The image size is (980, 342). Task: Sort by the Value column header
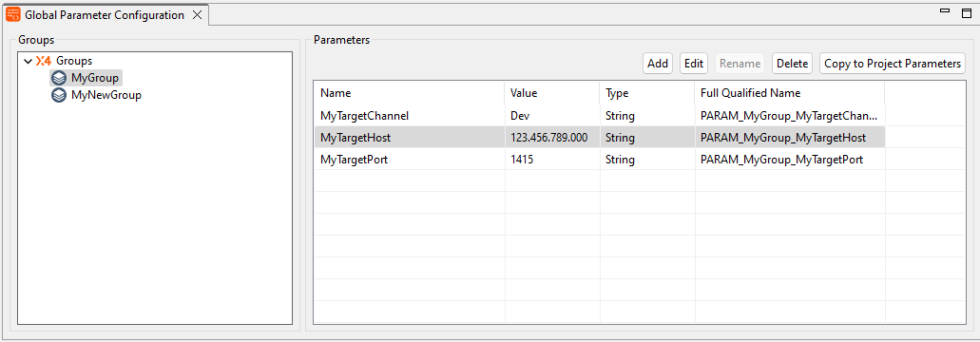pyautogui.click(x=552, y=93)
